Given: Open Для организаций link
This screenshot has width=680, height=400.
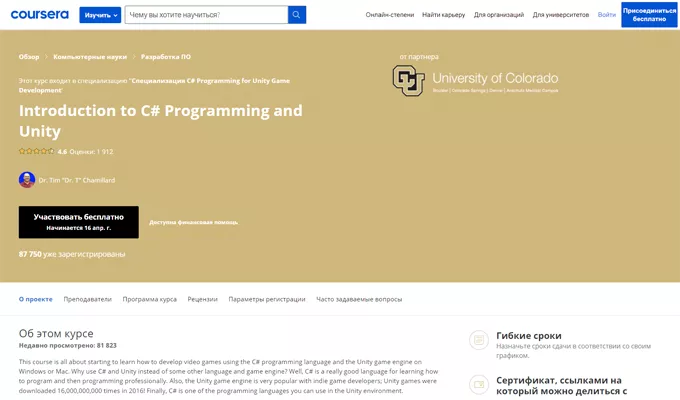Looking at the screenshot, I should (499, 15).
